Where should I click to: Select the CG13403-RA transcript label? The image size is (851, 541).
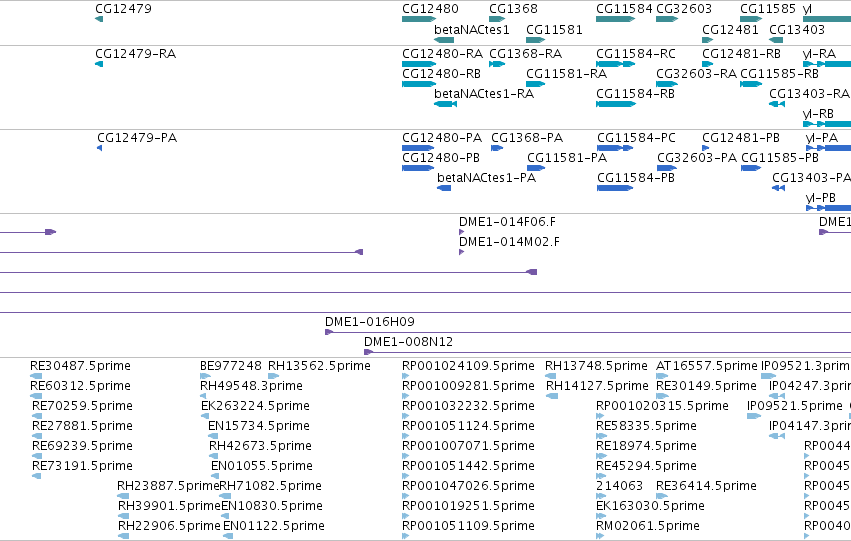pyautogui.click(x=809, y=93)
